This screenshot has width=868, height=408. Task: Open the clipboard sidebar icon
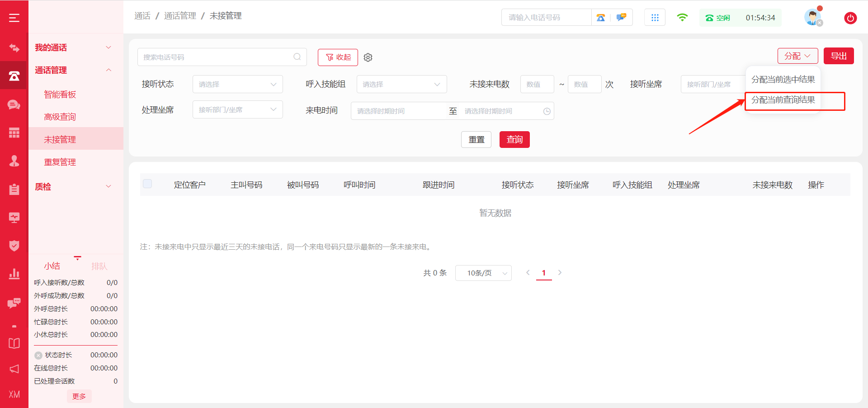[14, 189]
